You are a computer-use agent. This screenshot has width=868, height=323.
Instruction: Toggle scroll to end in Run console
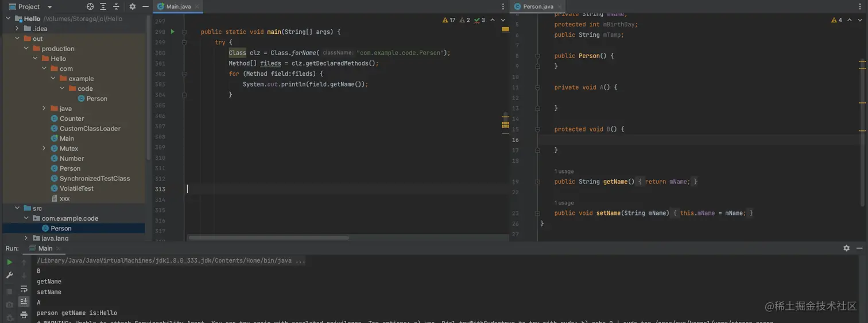pyautogui.click(x=24, y=302)
